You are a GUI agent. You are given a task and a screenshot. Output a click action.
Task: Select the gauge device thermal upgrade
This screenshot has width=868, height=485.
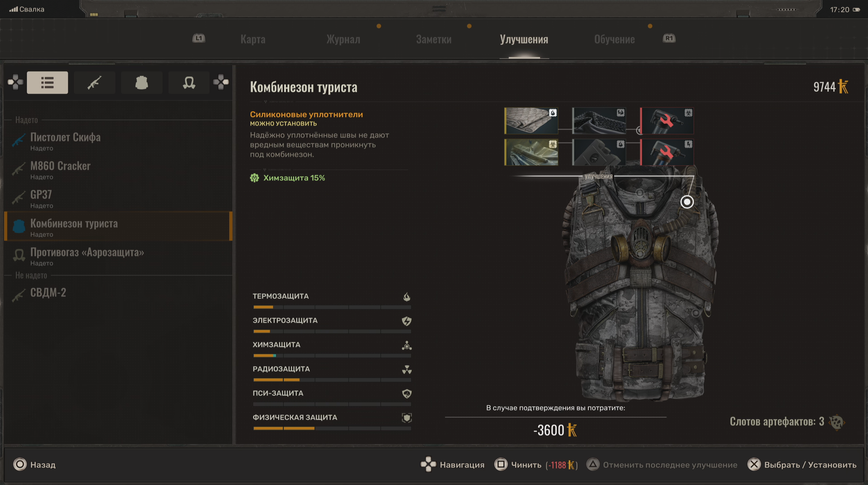(599, 152)
